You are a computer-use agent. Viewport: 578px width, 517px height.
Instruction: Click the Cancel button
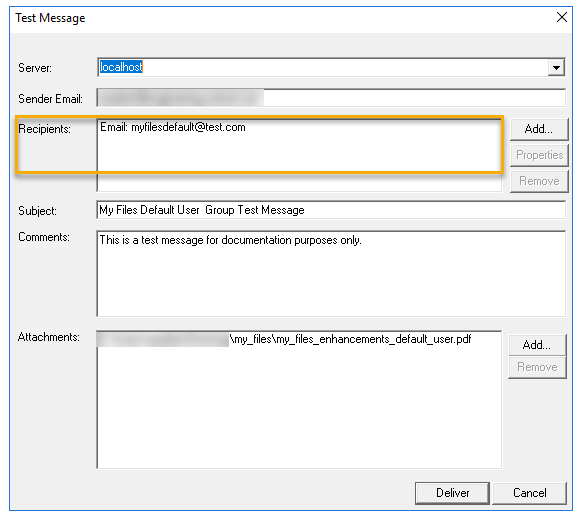click(x=530, y=493)
